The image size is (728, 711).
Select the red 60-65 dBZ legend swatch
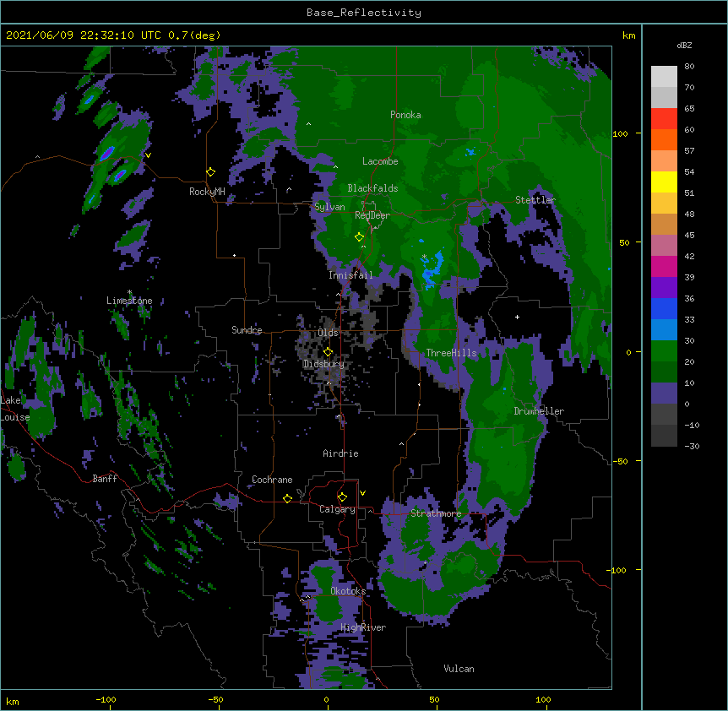664,118
